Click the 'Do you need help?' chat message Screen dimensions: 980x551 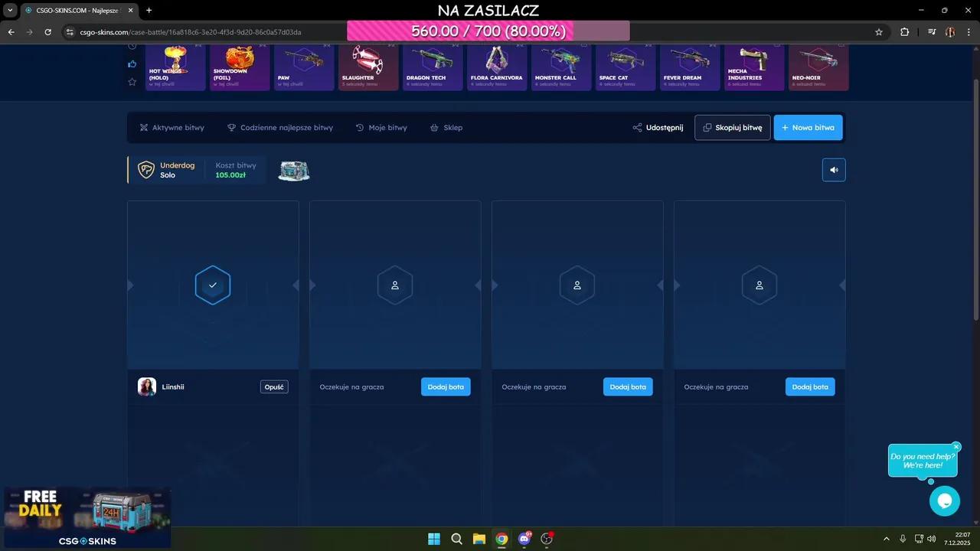pyautogui.click(x=923, y=461)
